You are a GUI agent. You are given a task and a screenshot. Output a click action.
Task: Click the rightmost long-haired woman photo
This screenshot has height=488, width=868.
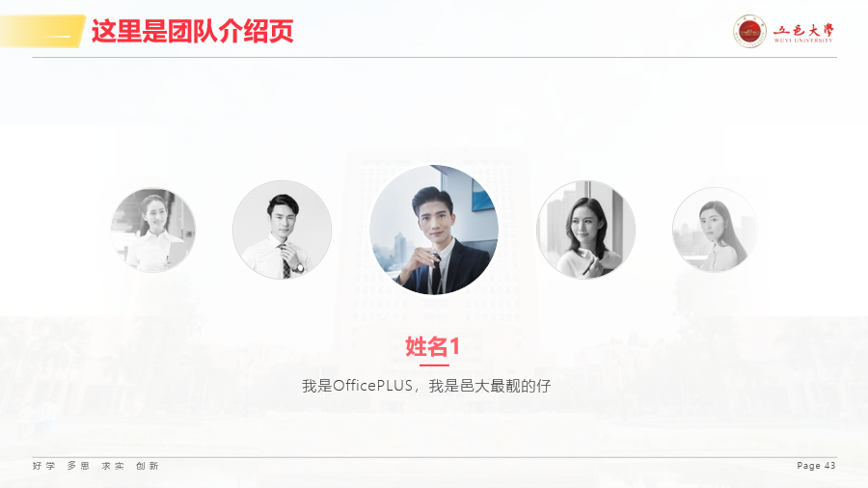715,230
